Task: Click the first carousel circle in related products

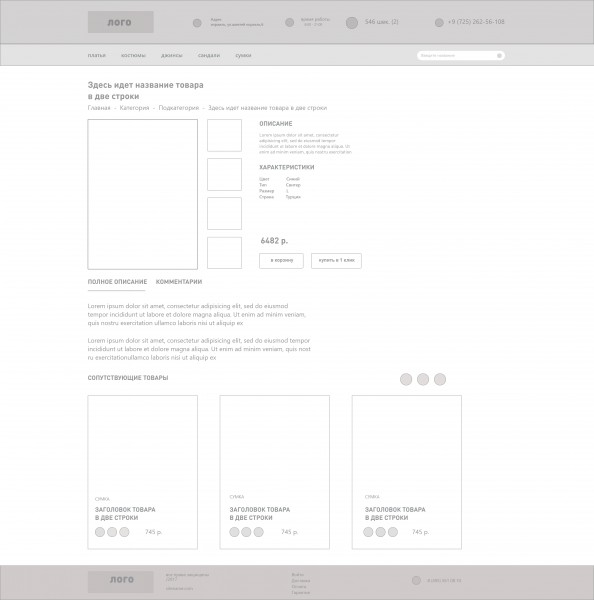Action: click(406, 379)
